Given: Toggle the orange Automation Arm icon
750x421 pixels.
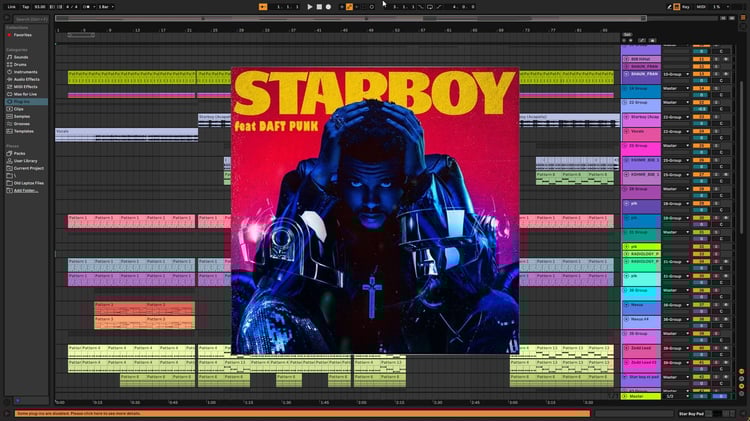Looking at the screenshot, I should click(x=349, y=7).
